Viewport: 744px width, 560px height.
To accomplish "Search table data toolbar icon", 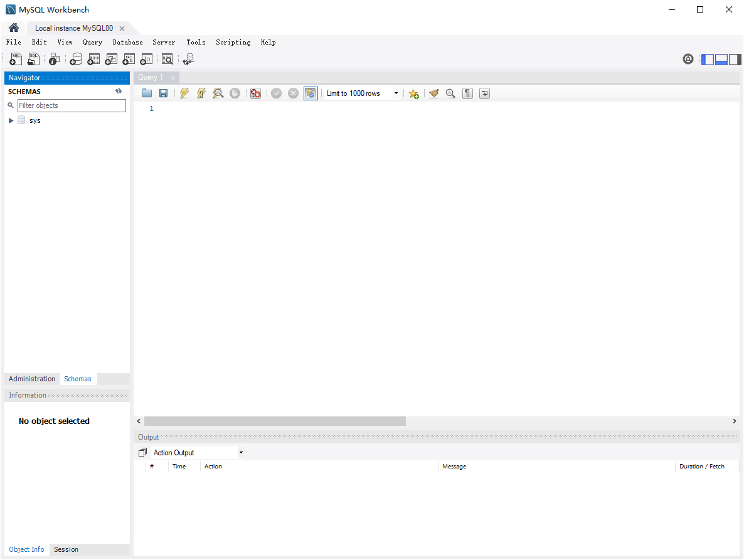I will point(167,60).
